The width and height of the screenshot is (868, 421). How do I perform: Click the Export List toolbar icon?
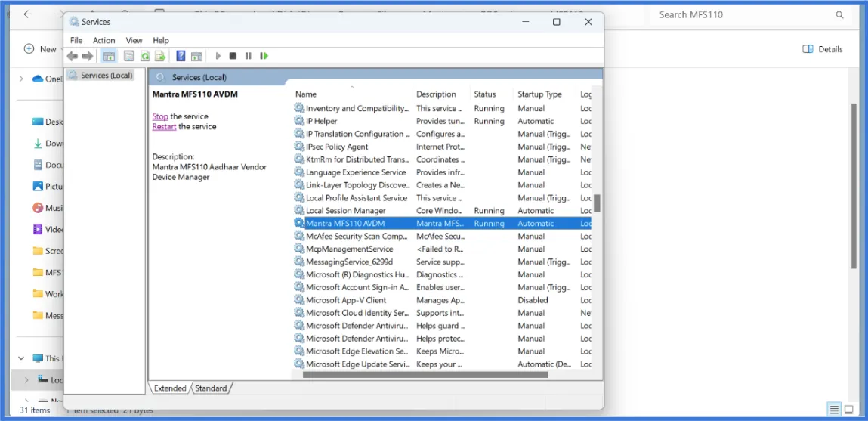pos(160,56)
